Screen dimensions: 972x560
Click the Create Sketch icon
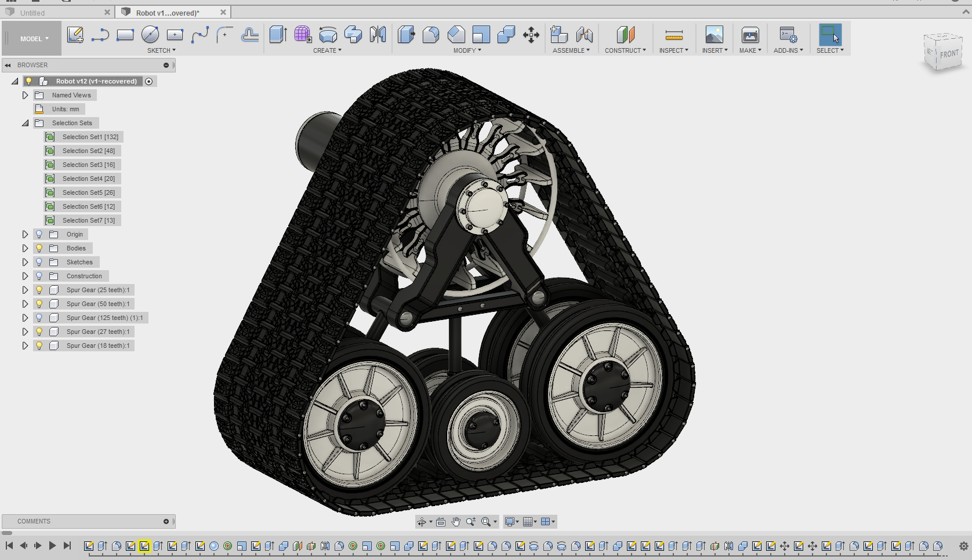(75, 35)
